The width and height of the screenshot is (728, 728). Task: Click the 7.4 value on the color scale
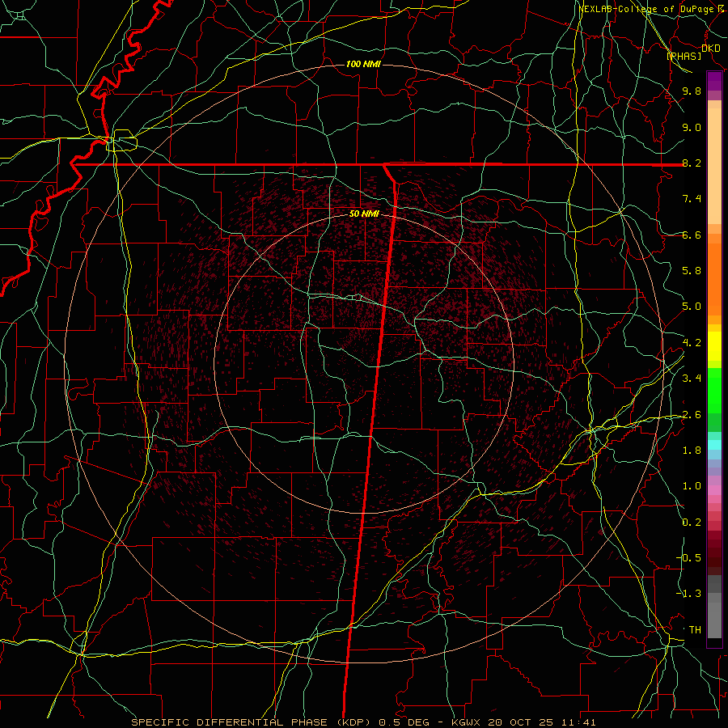(692, 199)
